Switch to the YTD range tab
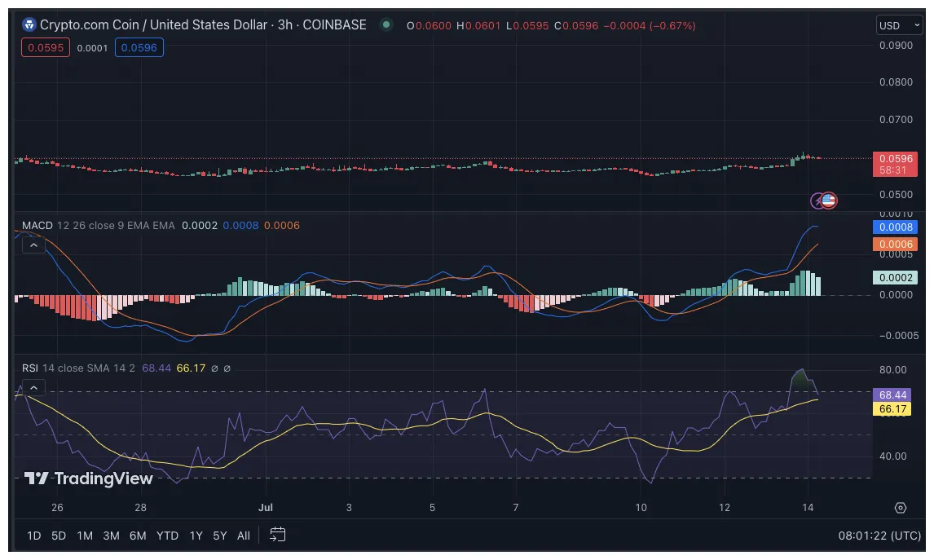Image resolution: width=934 pixels, height=560 pixels. [x=167, y=536]
